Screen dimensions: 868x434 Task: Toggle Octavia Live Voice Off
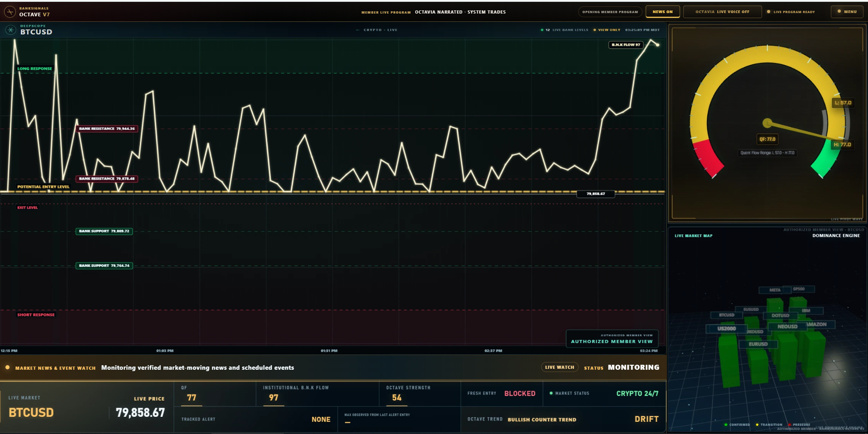722,12
